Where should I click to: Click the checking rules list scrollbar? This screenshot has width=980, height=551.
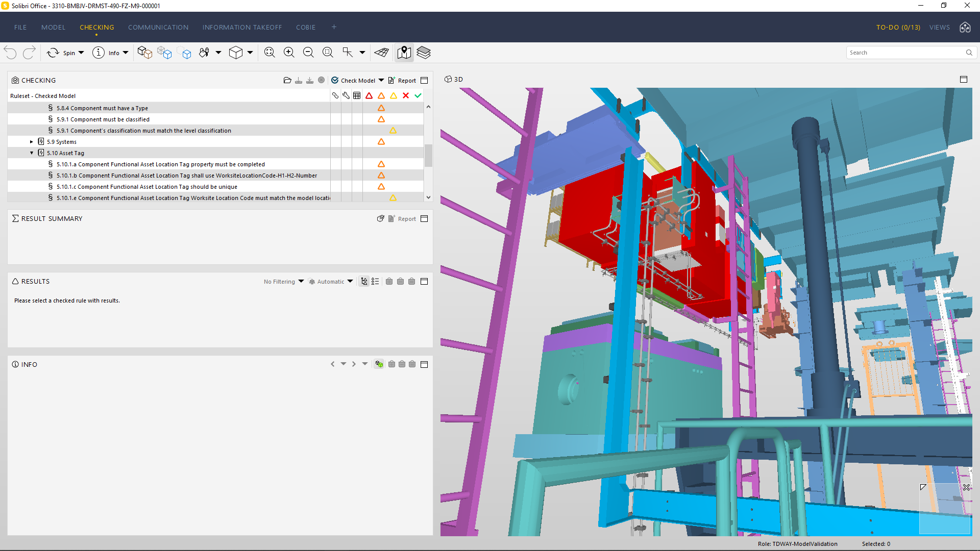(x=428, y=155)
